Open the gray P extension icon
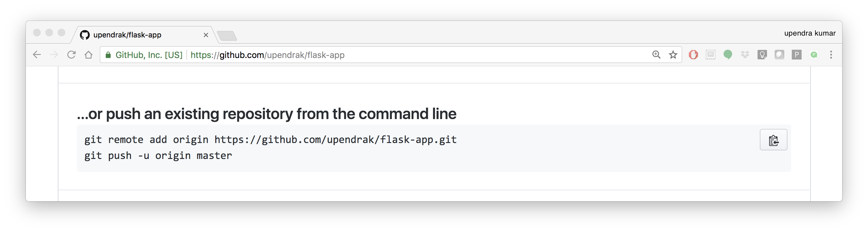The image size is (868, 232). click(797, 54)
